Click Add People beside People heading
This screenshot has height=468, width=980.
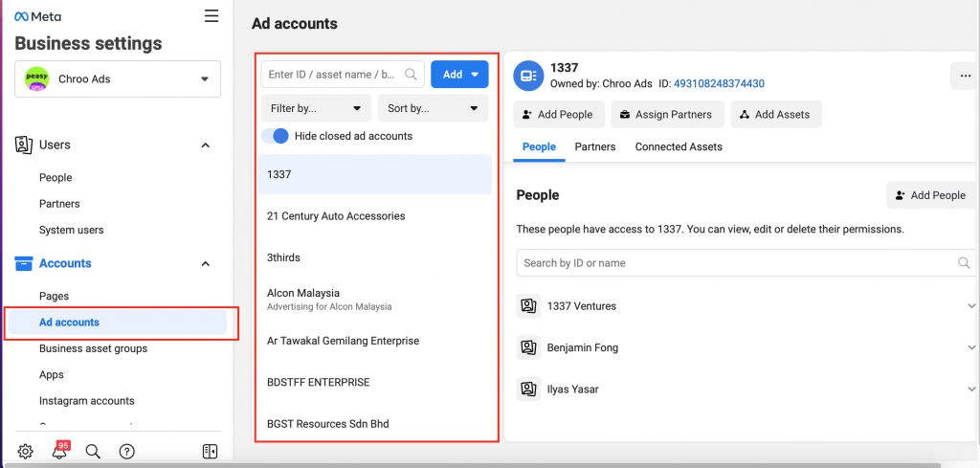(x=932, y=195)
